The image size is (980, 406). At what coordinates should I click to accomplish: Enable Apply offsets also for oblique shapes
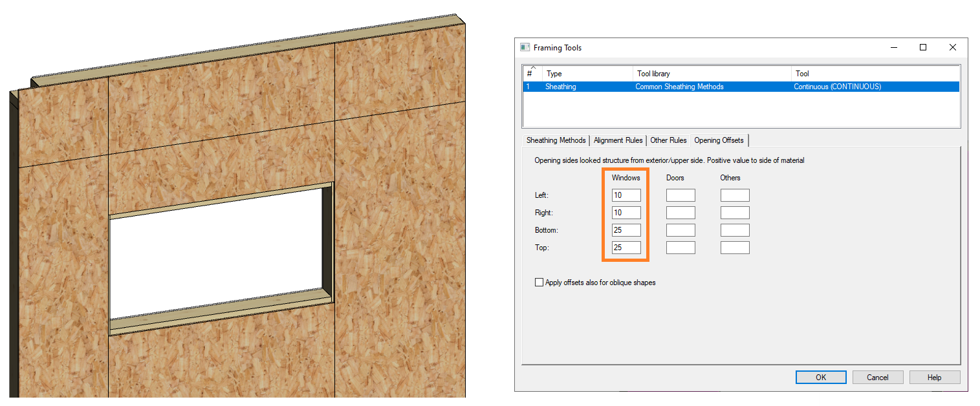tap(539, 283)
